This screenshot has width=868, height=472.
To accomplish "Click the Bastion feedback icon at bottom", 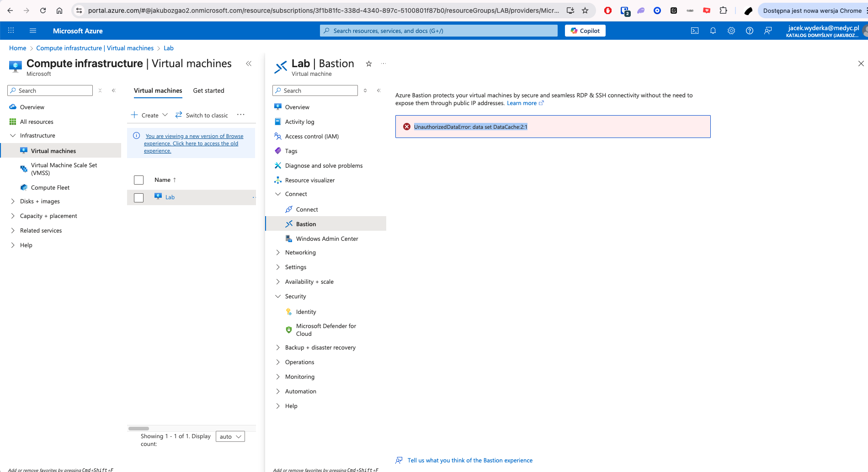I will pyautogui.click(x=399, y=460).
